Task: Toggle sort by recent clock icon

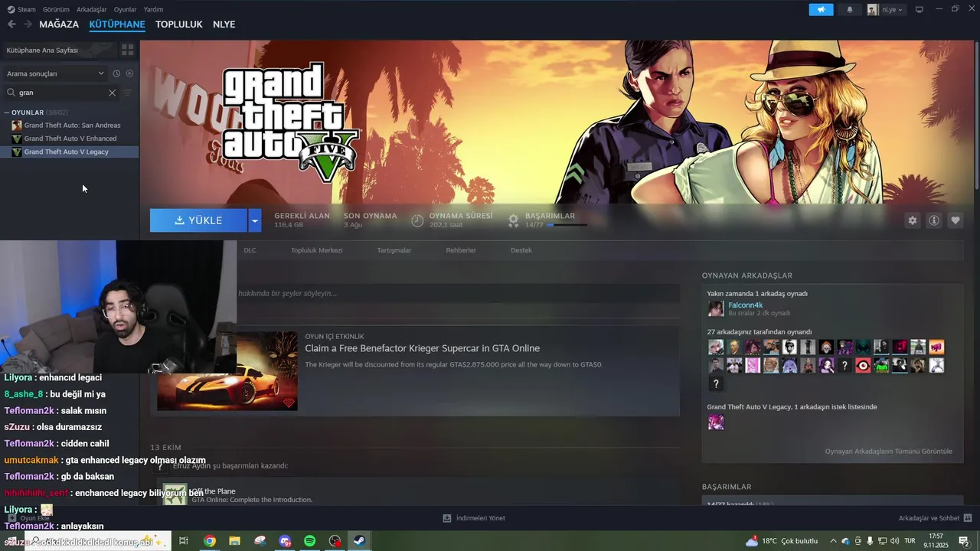Action: (x=116, y=73)
